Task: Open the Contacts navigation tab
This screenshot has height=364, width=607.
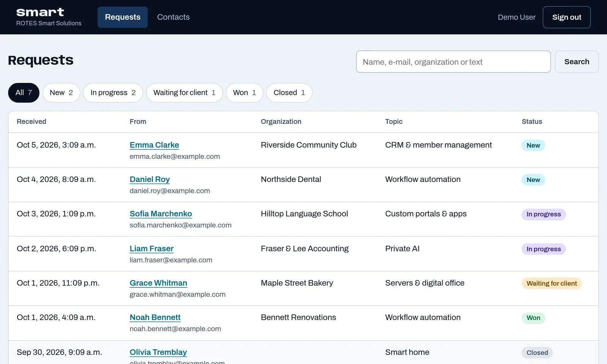Action: [x=173, y=17]
